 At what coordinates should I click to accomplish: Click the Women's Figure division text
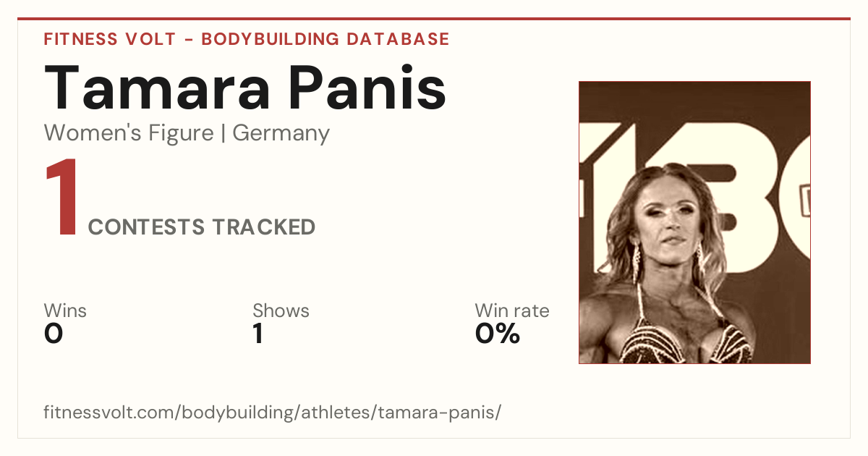click(129, 132)
